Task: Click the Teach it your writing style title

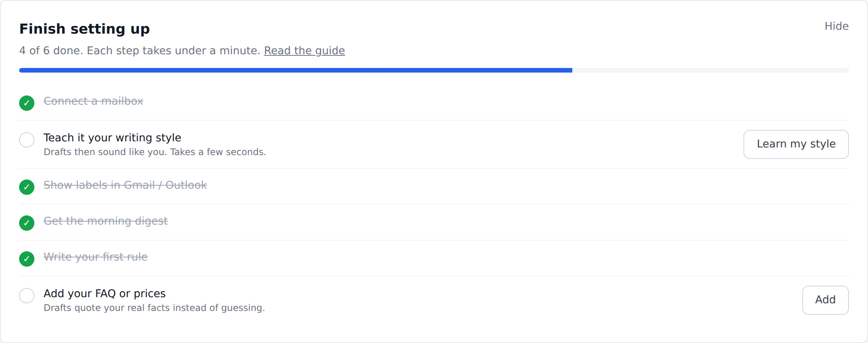Action: click(112, 138)
